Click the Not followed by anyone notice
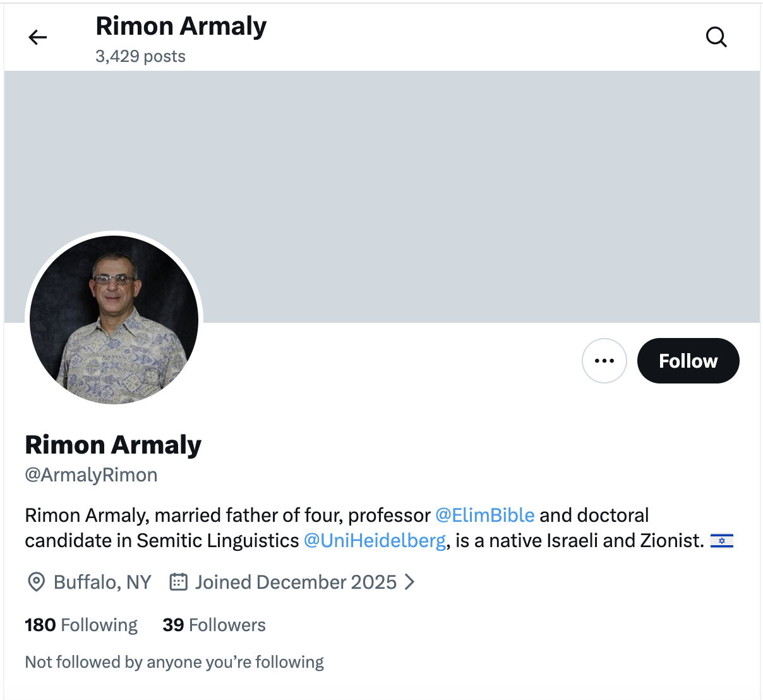 click(174, 662)
